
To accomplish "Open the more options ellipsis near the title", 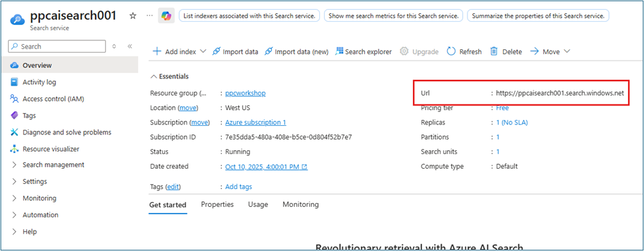I will click(x=149, y=15).
